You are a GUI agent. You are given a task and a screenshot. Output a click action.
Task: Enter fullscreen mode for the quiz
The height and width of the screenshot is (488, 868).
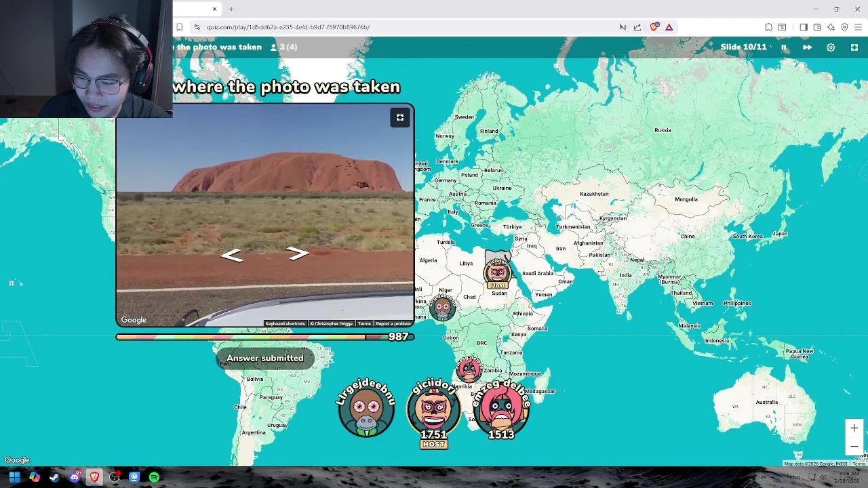[854, 47]
